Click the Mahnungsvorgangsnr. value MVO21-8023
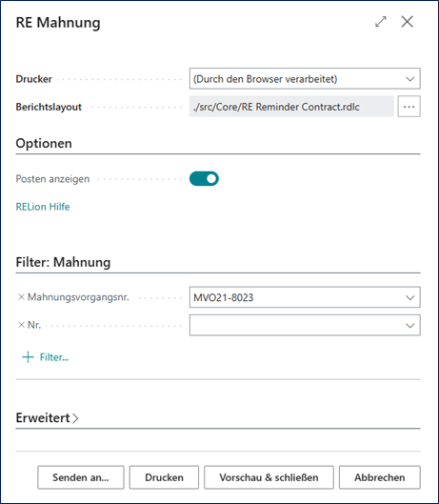 coord(224,297)
